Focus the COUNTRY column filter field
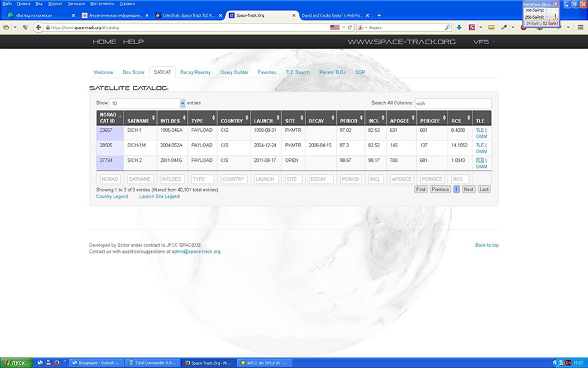 233,179
